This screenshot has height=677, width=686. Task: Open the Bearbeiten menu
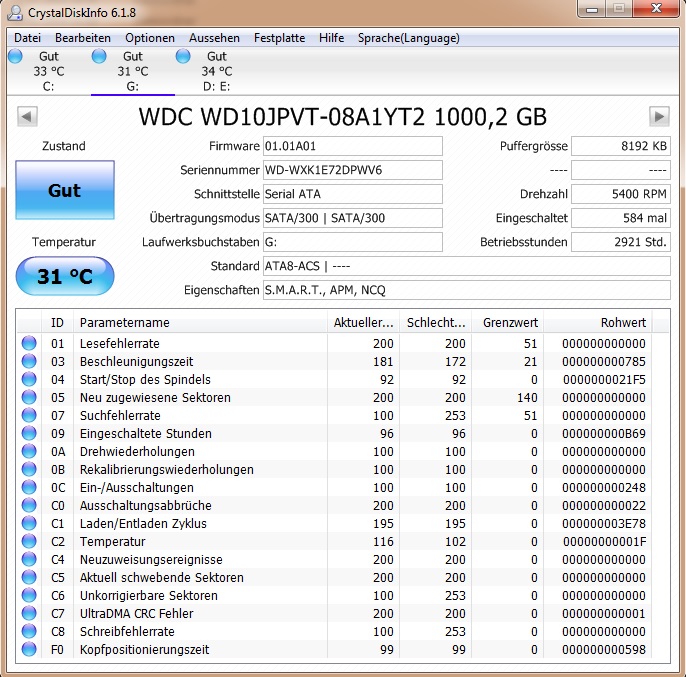[83, 38]
